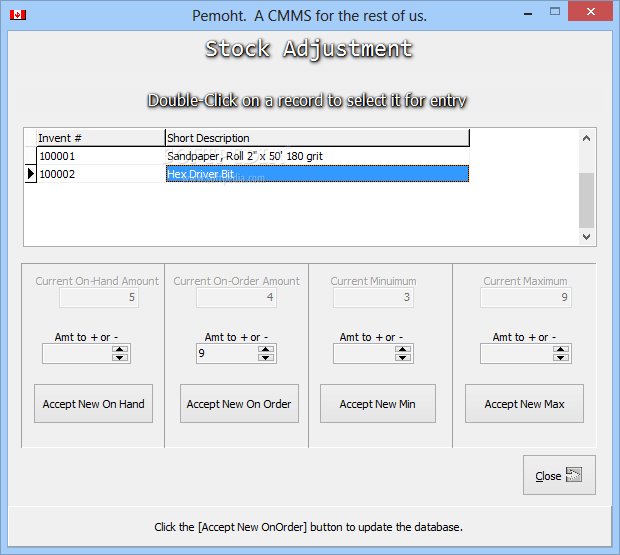620x555 pixels.
Task: Click the list scrollbar down arrow
Action: [x=586, y=236]
